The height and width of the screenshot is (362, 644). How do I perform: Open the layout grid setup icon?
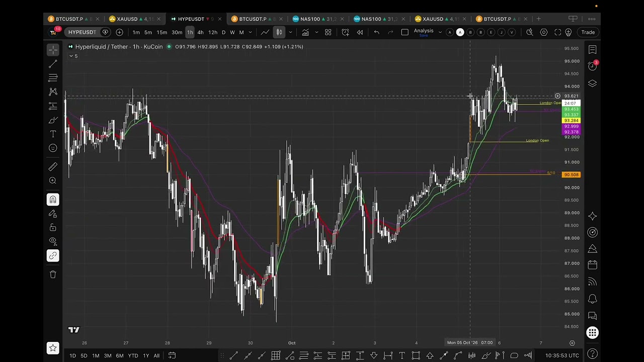(x=328, y=32)
